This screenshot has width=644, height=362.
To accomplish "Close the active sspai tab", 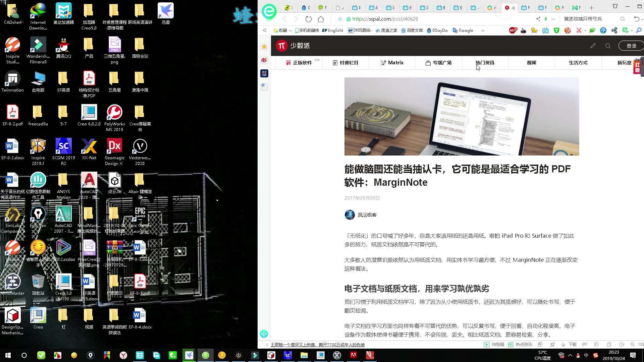I will [x=513, y=8].
